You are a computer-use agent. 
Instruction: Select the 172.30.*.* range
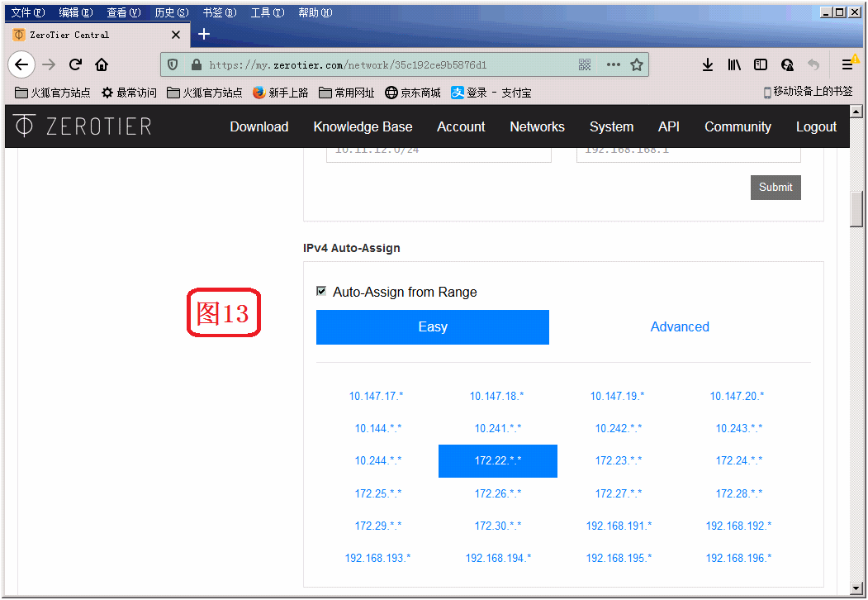[x=498, y=526]
